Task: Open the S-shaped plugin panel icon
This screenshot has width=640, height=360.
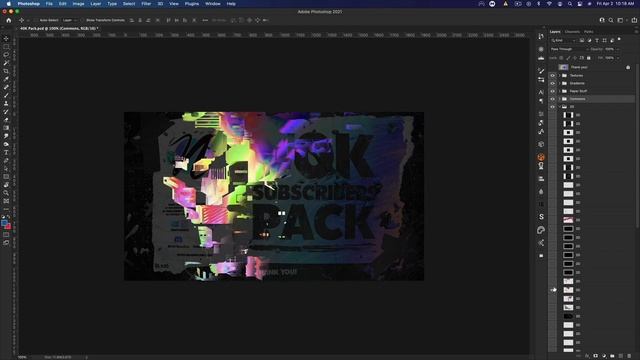Action: pyautogui.click(x=541, y=217)
